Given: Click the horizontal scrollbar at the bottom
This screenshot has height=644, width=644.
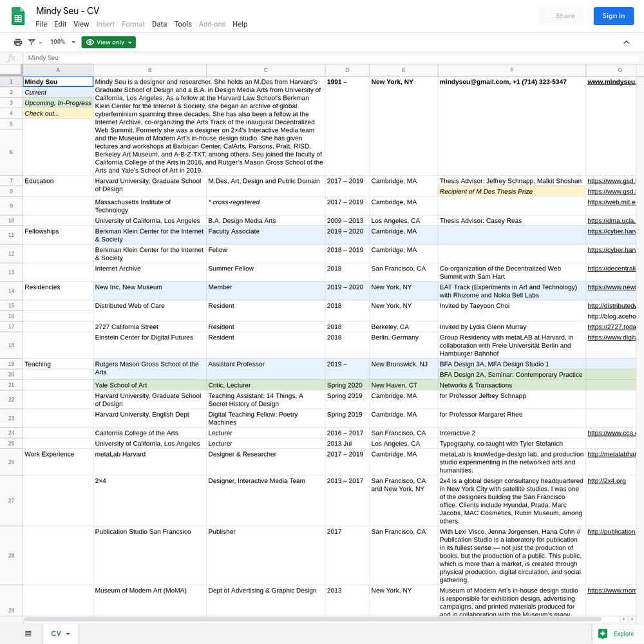Looking at the screenshot, I should pyautogui.click(x=312, y=619).
